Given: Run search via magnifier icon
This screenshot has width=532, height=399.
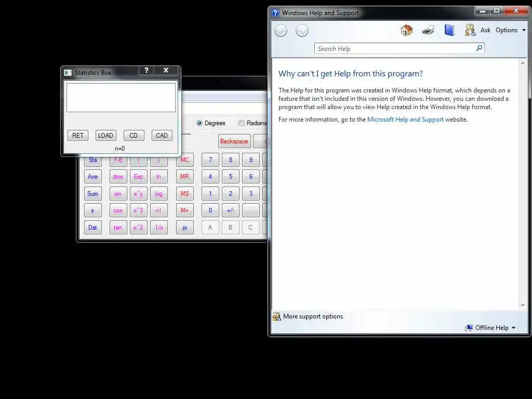Looking at the screenshot, I should pyautogui.click(x=479, y=48).
